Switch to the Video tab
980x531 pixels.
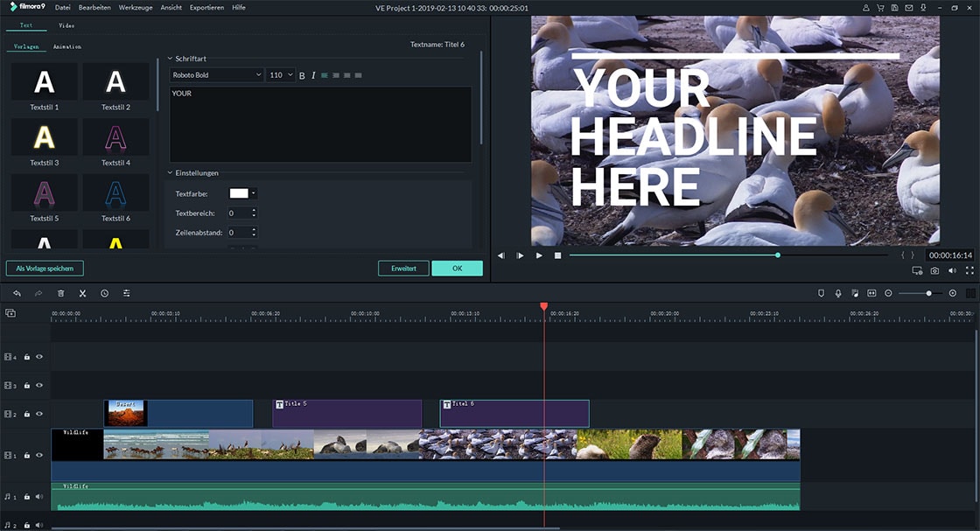click(x=66, y=25)
